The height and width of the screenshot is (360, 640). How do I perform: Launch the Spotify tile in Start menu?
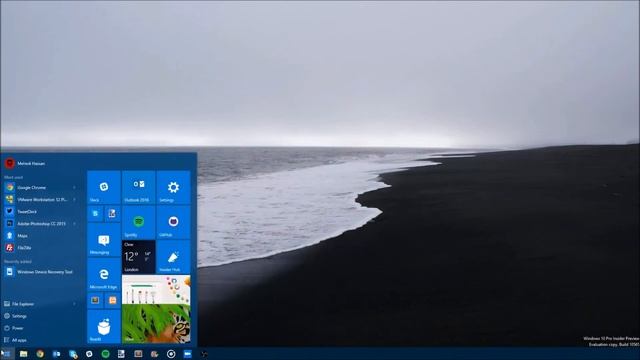point(138,222)
